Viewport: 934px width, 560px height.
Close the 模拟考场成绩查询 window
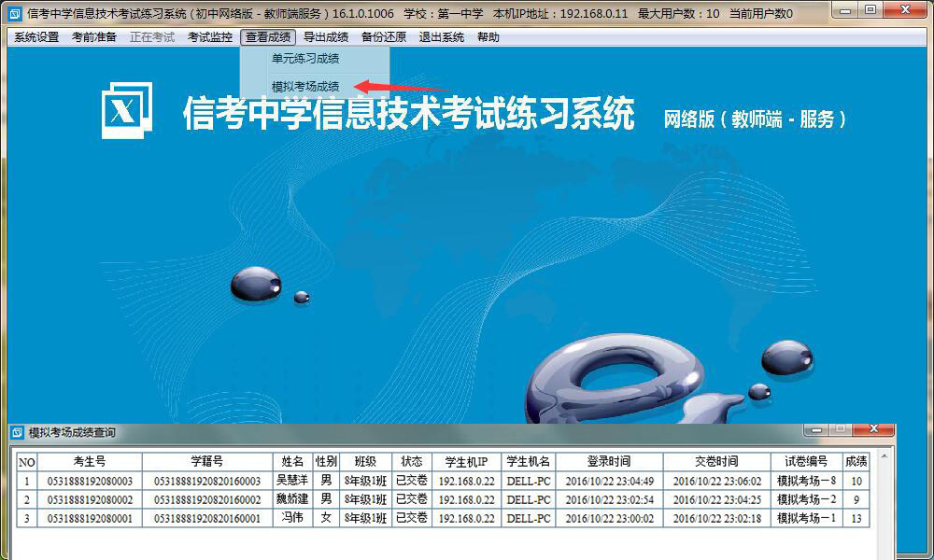[x=874, y=429]
